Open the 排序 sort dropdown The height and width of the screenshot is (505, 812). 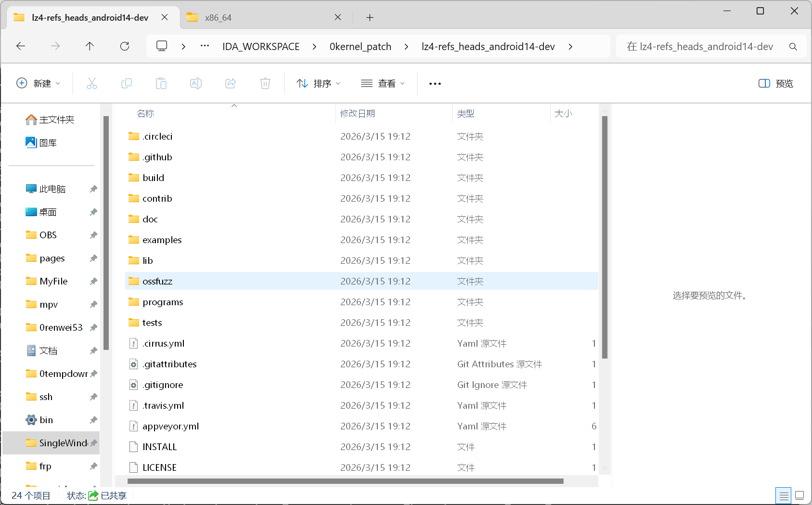pyautogui.click(x=318, y=84)
